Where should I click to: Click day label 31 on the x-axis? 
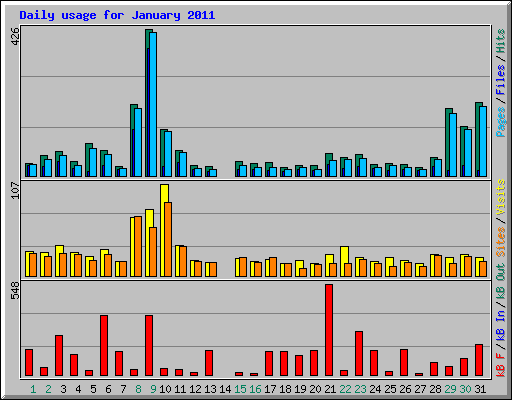[x=480, y=389]
